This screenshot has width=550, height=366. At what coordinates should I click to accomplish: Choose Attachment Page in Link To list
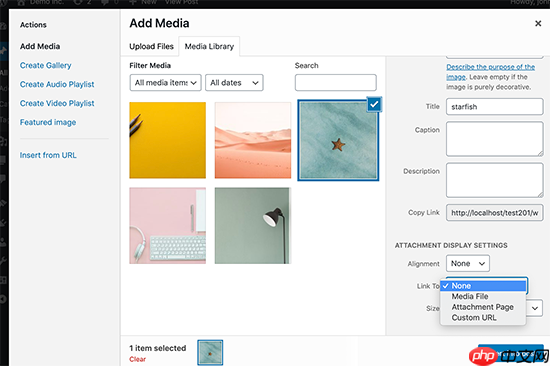click(483, 307)
